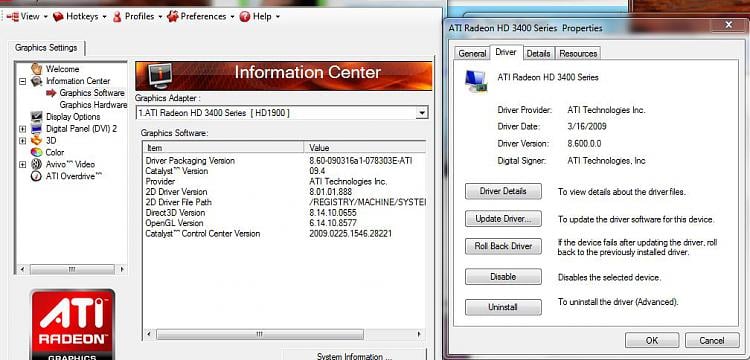Click the Preferences gear icon

(173, 17)
